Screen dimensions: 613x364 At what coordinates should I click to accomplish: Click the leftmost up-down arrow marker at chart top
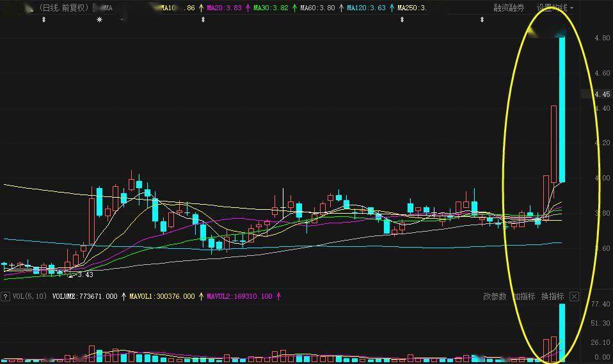click(44, 20)
